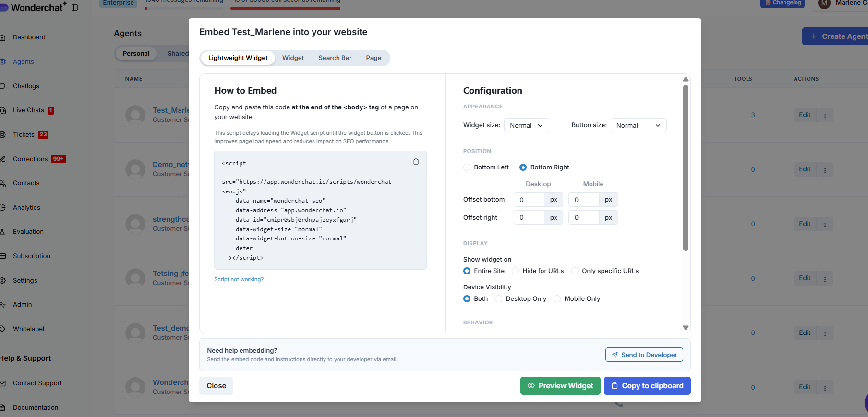Screen dimensions: 868x417
Task: Select Desktop Only device visibility
Action: [x=499, y=299]
